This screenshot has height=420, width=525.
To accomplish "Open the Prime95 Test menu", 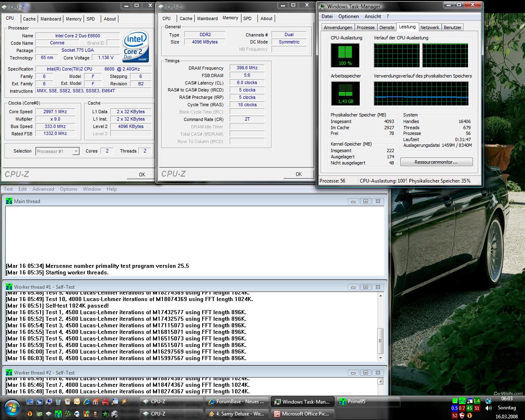I will point(8,189).
